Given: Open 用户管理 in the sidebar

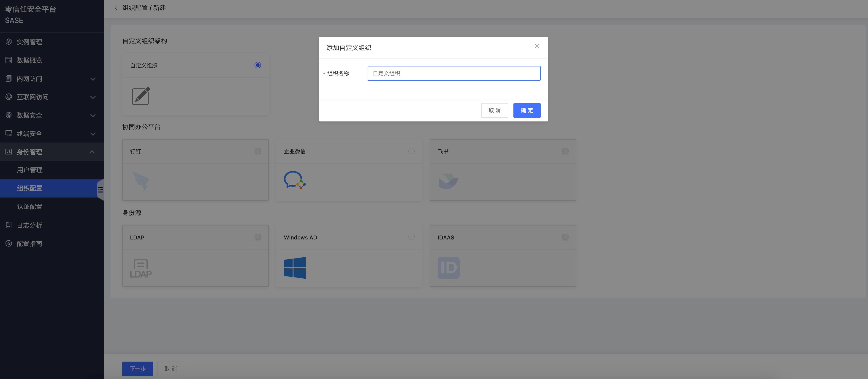Looking at the screenshot, I should pos(52,170).
